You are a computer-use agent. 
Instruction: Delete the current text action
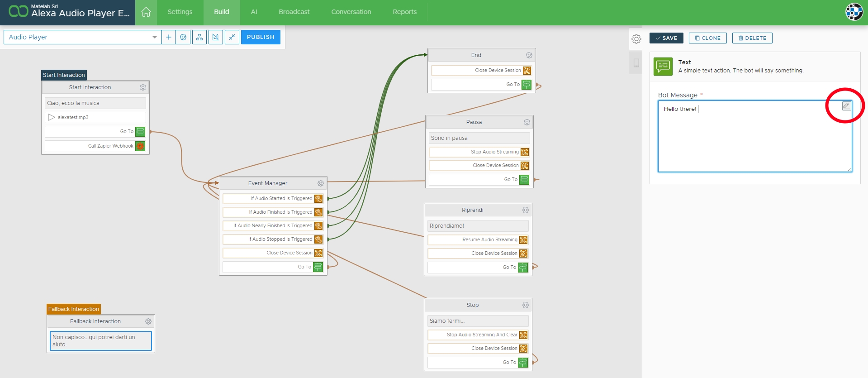click(752, 38)
